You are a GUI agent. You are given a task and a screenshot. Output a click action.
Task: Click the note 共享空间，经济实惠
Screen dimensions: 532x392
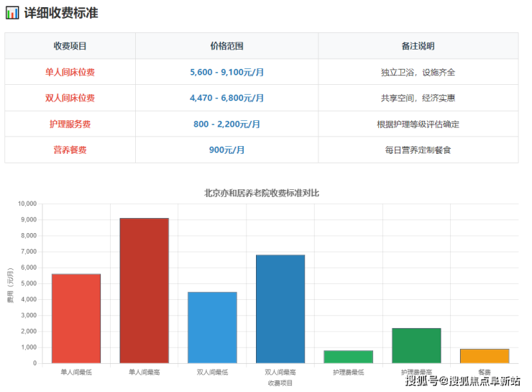click(418, 98)
